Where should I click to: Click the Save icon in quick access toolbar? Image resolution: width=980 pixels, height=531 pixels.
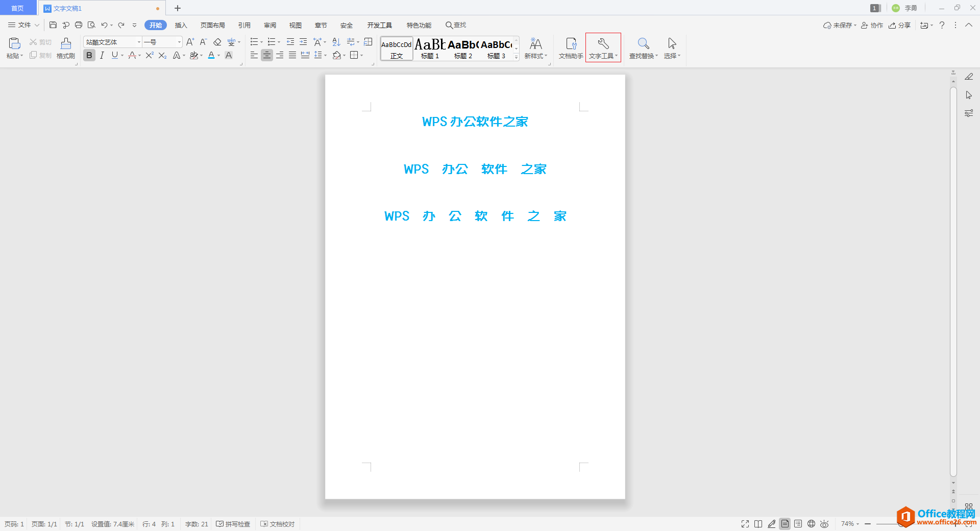coord(53,25)
